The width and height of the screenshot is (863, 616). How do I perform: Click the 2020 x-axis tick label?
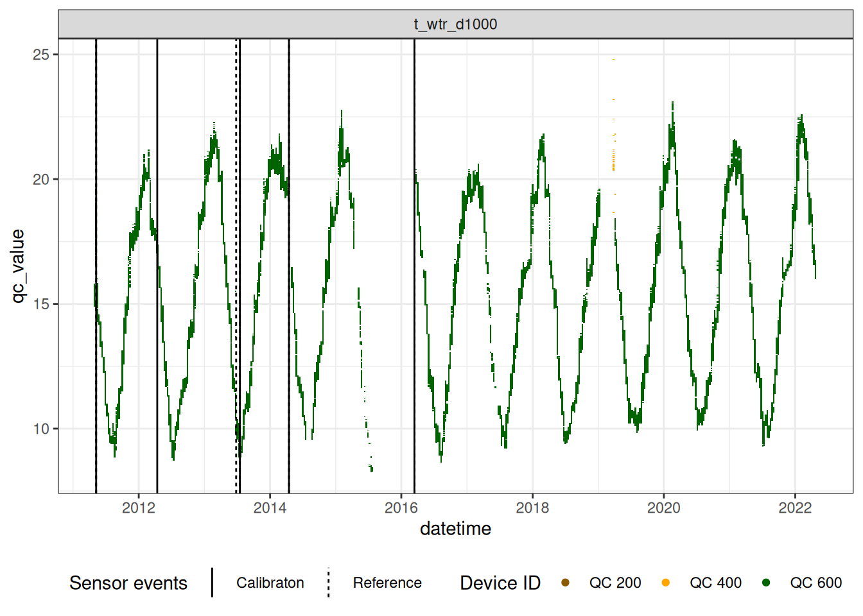pyautogui.click(x=663, y=508)
